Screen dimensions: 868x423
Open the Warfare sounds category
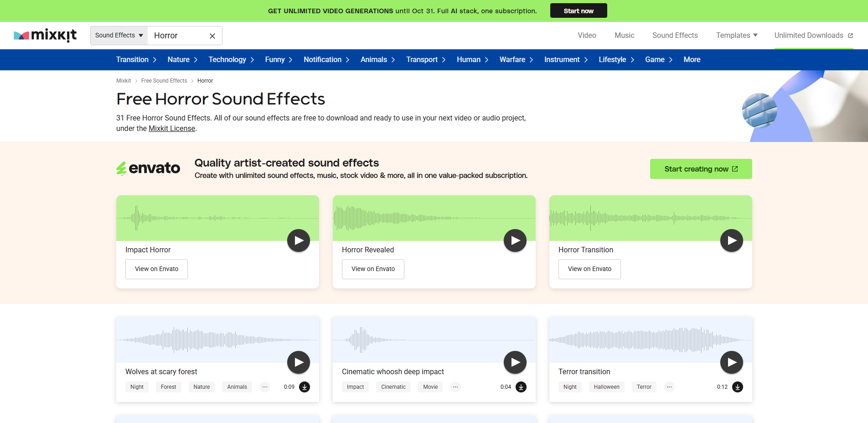516,59
